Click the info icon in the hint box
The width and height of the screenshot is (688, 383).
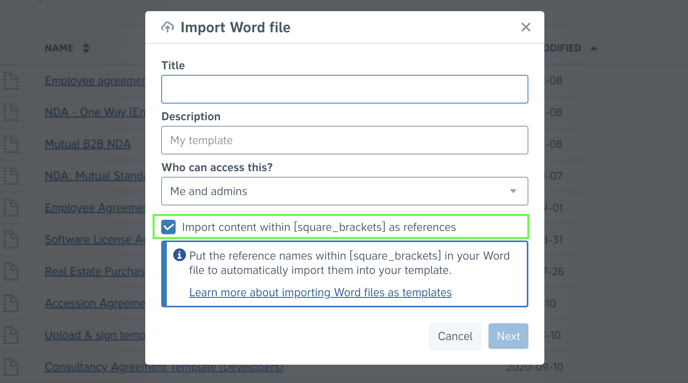point(179,255)
